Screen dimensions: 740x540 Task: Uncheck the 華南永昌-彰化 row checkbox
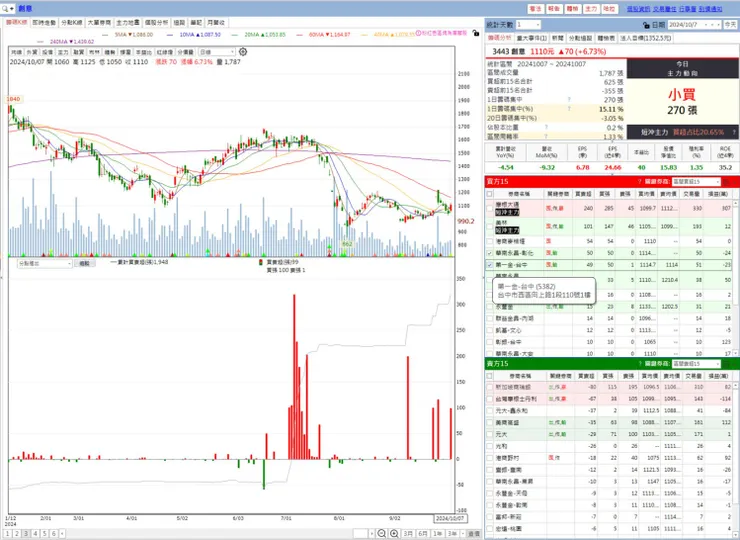(x=489, y=253)
